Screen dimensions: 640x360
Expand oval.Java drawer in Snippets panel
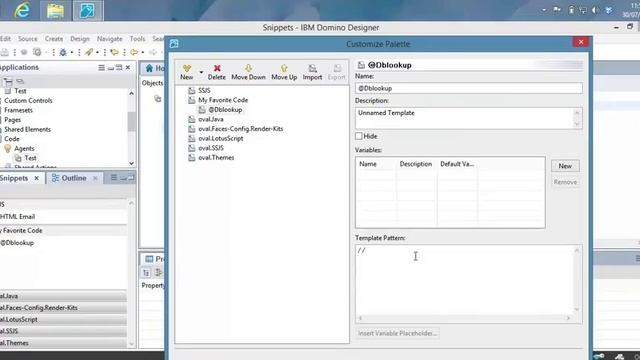[x=63, y=296]
